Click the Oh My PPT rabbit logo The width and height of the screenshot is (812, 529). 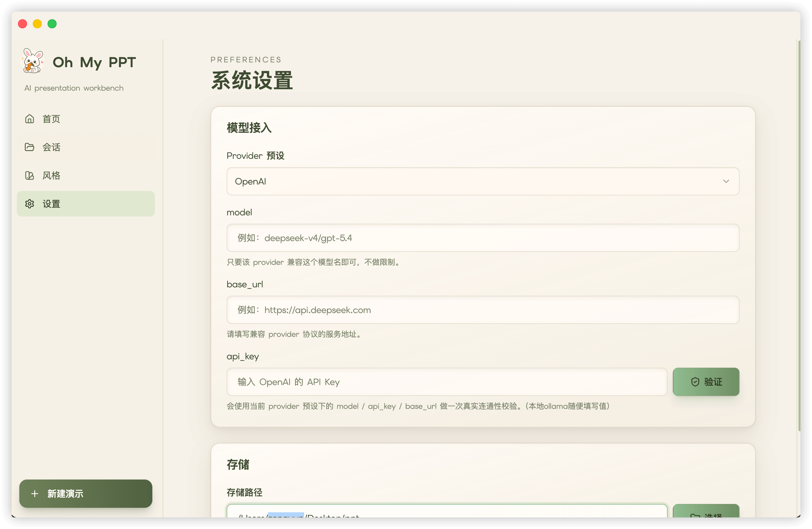33,61
